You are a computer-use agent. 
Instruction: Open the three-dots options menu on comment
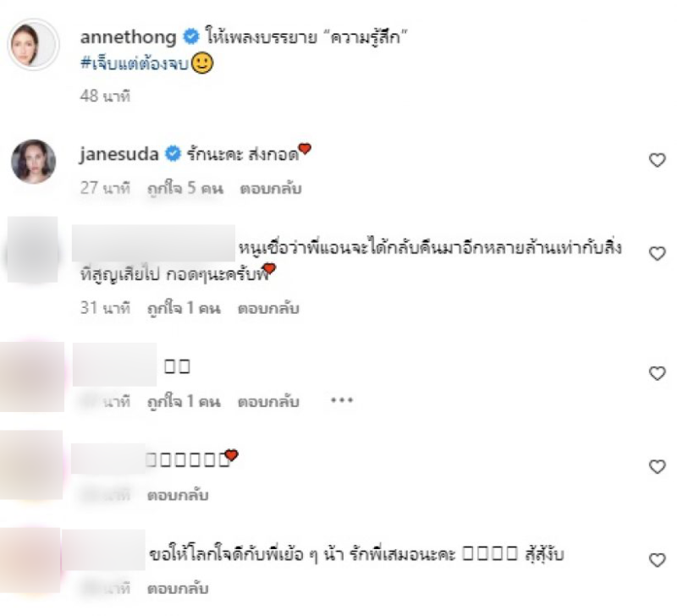point(342,400)
